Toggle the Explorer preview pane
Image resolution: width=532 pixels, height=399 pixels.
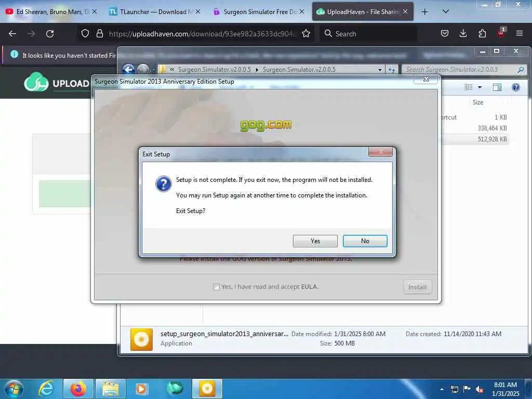[497, 87]
